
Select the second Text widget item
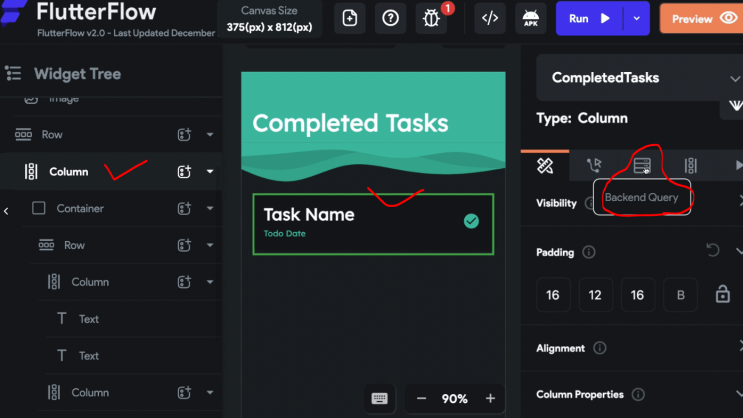point(89,356)
